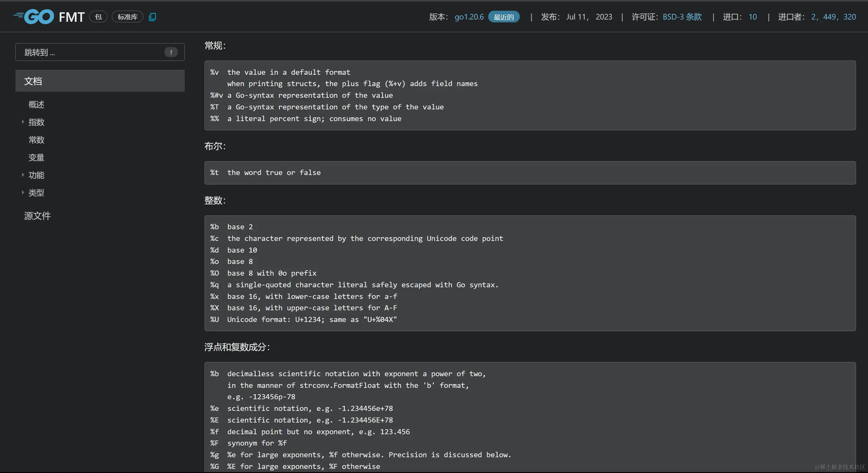Open the imports count 10 link

coord(752,17)
